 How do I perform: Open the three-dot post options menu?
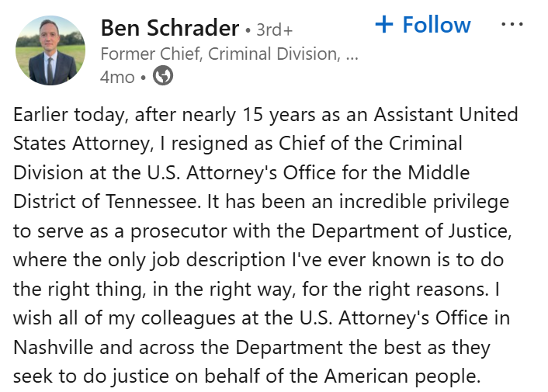click(512, 25)
